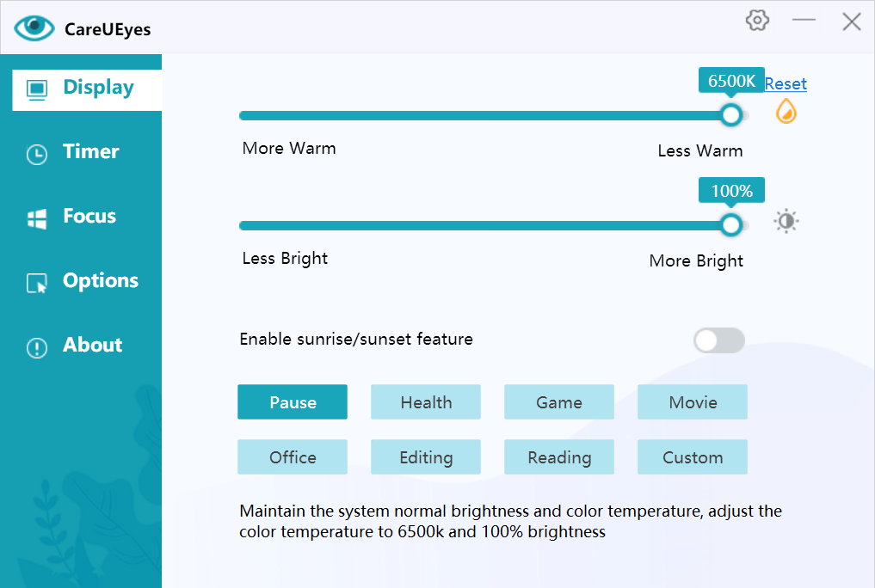Click the color temperature slider handle
Viewport: 875px width, 588px height.
tap(731, 115)
